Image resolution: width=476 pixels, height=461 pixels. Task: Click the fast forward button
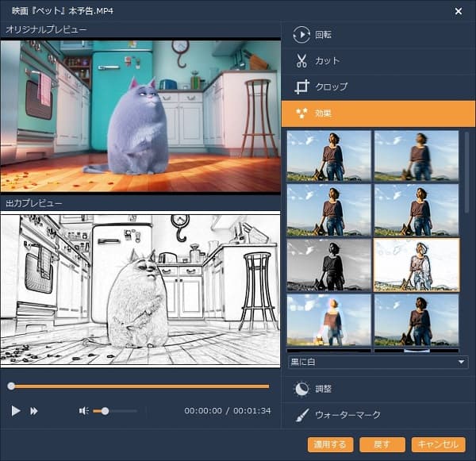(x=34, y=411)
